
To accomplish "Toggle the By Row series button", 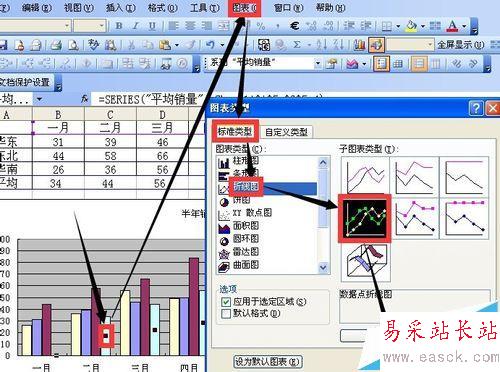I will click(x=419, y=63).
